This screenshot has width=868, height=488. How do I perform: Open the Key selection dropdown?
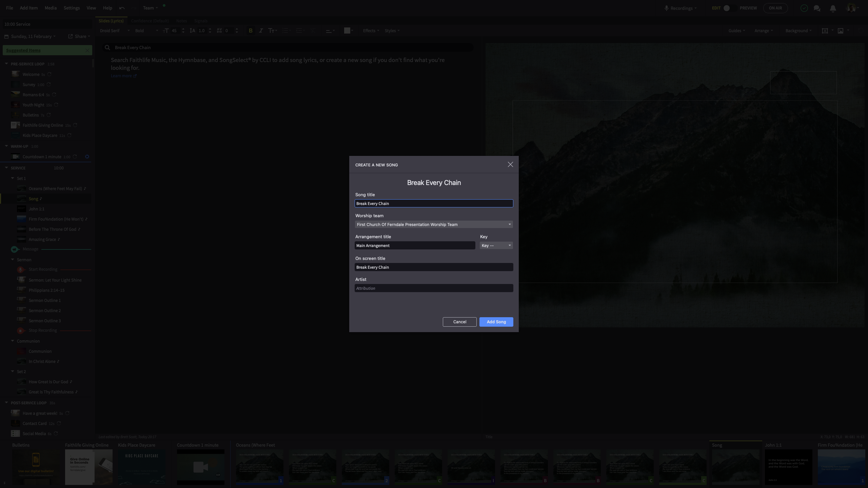(x=496, y=245)
